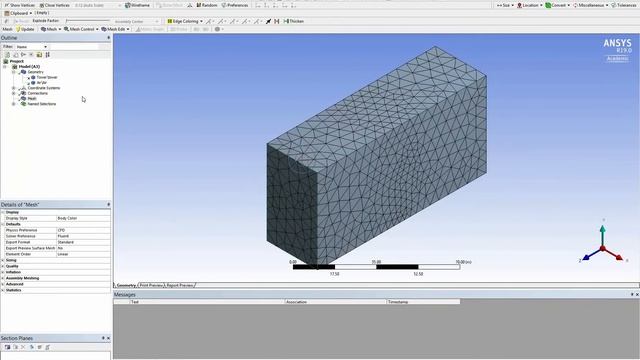Select the Model (A3) tree node
Image resolution: width=640 pixels, height=360 pixels.
coord(29,67)
